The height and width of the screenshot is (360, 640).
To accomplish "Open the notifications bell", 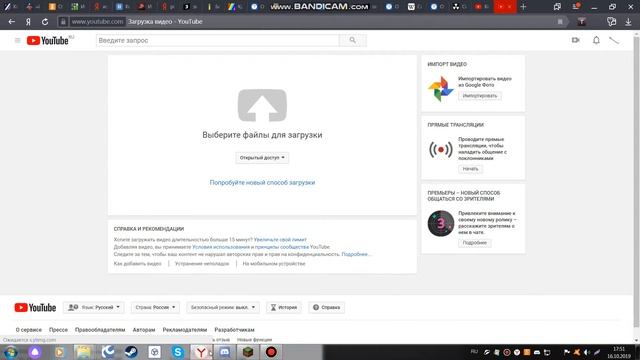I will [596, 40].
